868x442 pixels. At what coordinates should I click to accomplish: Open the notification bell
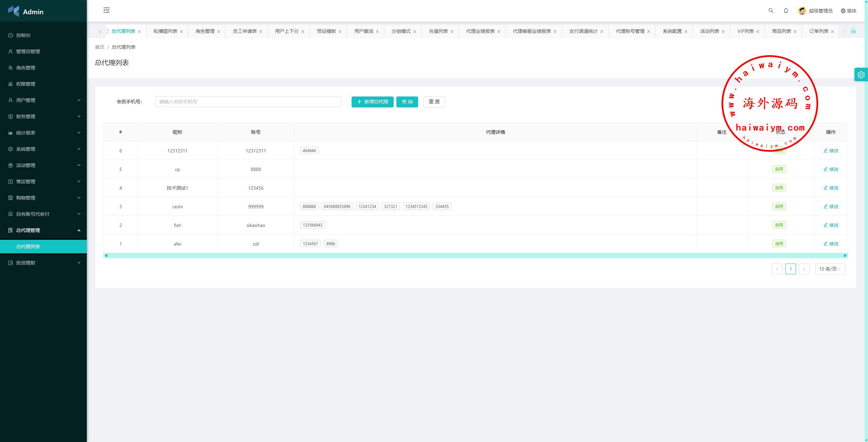click(786, 10)
